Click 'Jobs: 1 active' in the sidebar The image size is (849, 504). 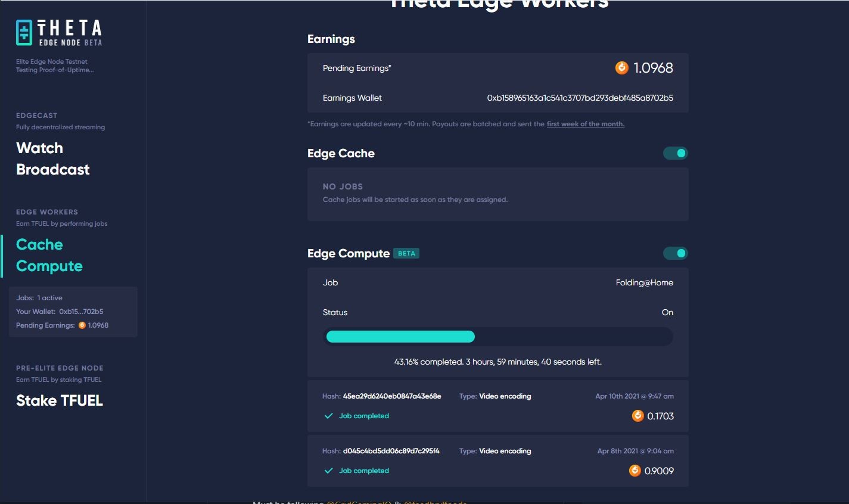coord(39,298)
